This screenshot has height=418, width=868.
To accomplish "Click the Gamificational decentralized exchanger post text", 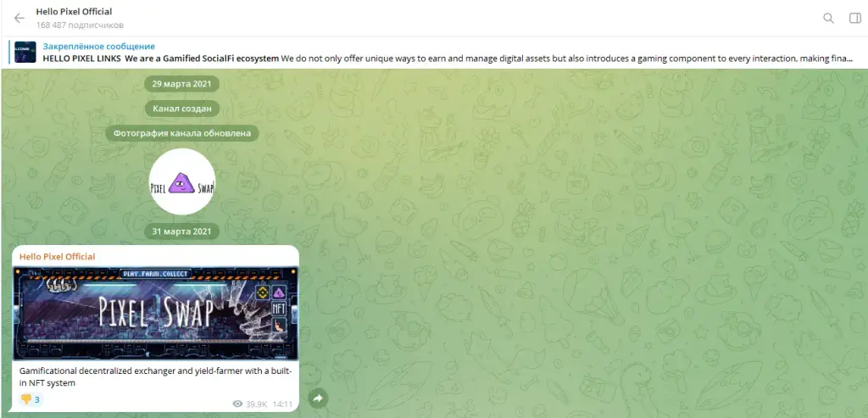I will 156,376.
